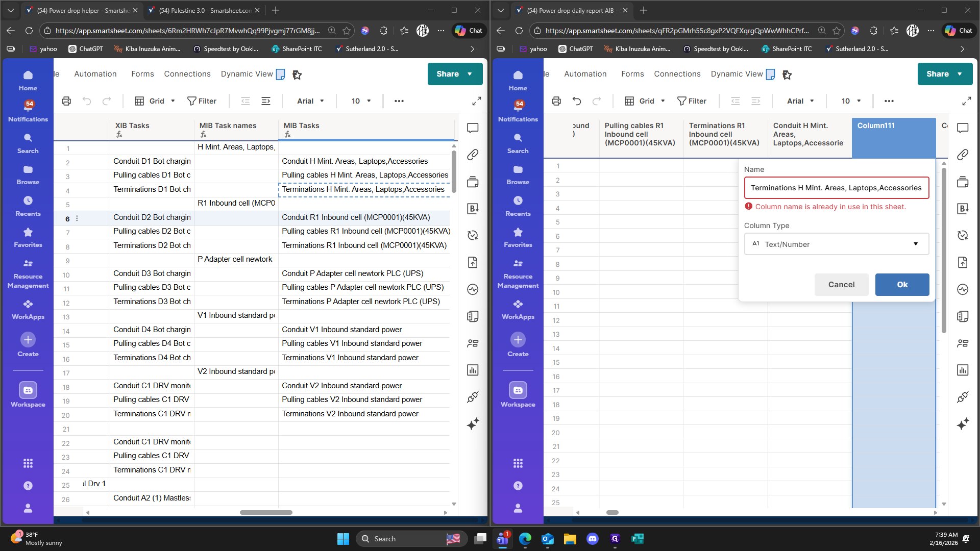Open Grid view dropdown in left sheet
Viewport: 980px width, 551px height.
click(155, 101)
